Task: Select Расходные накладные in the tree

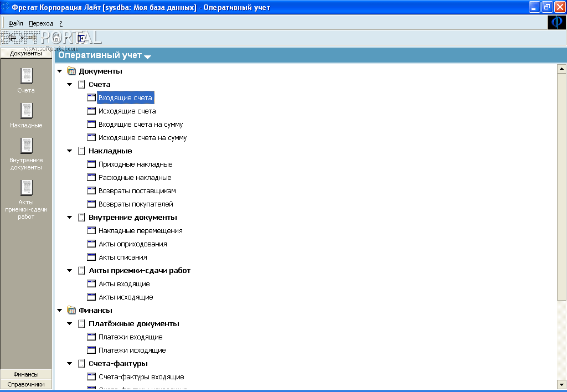Action: tap(135, 178)
